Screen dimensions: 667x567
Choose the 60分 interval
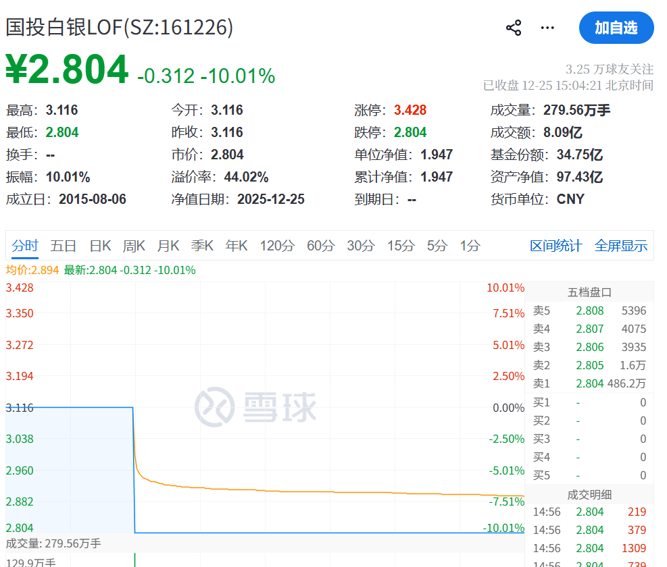320,245
